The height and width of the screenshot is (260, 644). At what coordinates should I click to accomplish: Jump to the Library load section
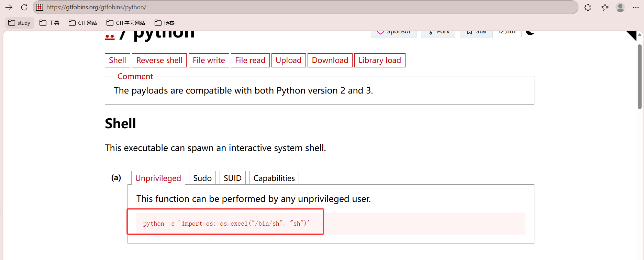[379, 60]
